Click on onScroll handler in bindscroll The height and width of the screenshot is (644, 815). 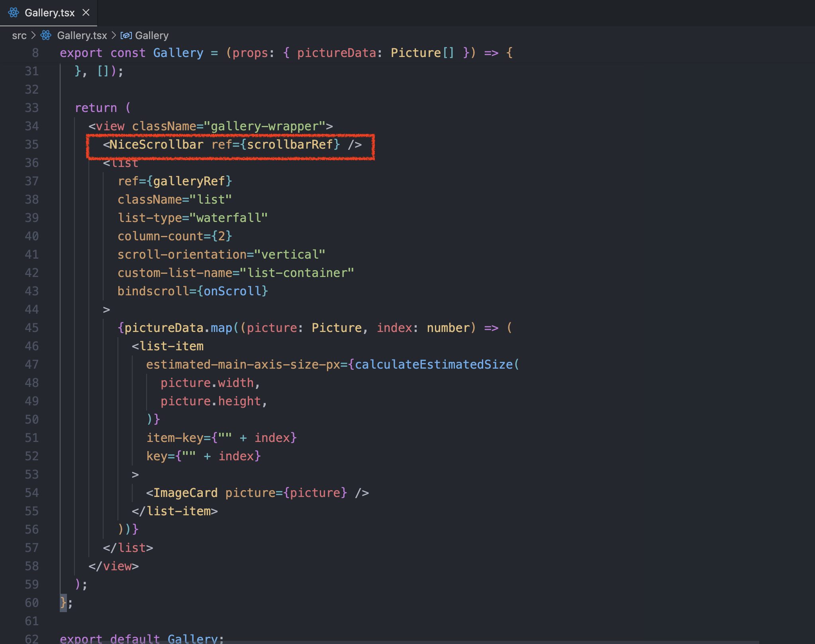[x=232, y=291]
